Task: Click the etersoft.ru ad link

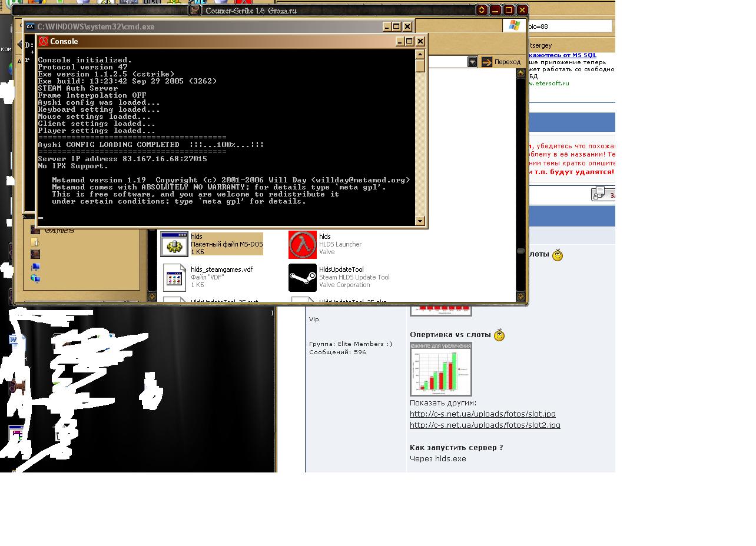Action: [x=549, y=84]
